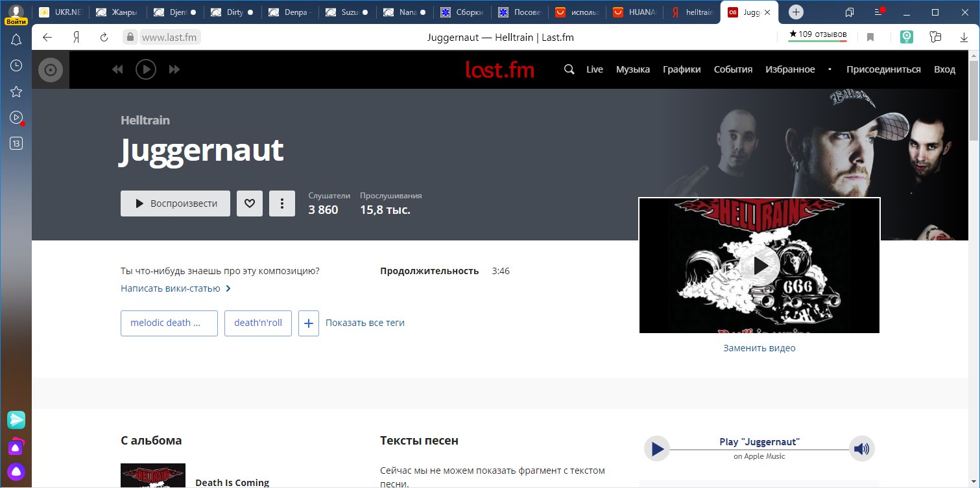Screen dimensions: 980x488
Task: Skip to previous track in player
Action: pyautogui.click(x=117, y=69)
